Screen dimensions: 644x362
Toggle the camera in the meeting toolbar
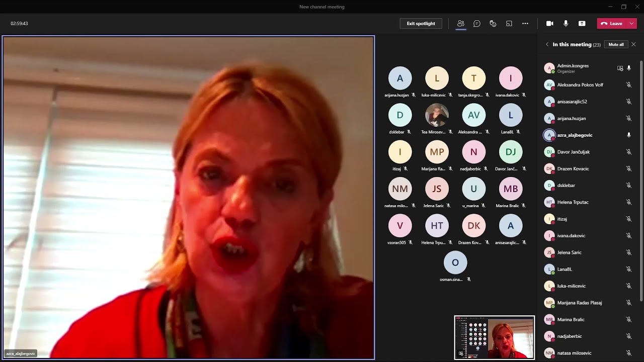(x=550, y=24)
